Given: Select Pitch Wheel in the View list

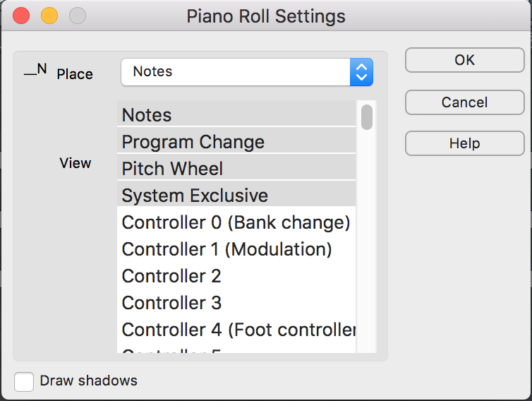Looking at the screenshot, I should click(x=236, y=169).
